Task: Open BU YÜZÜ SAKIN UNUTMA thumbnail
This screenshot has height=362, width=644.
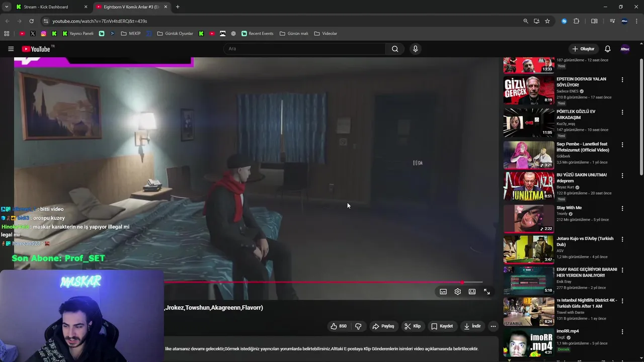Action: pos(529,187)
